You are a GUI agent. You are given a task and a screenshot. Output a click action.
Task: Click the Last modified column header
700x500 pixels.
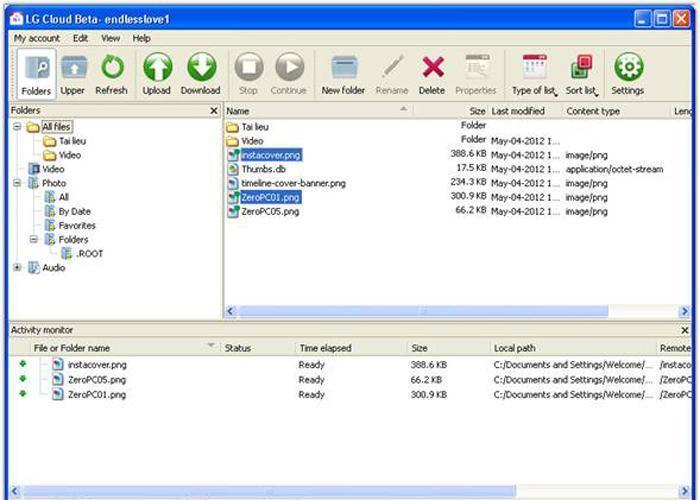518,111
